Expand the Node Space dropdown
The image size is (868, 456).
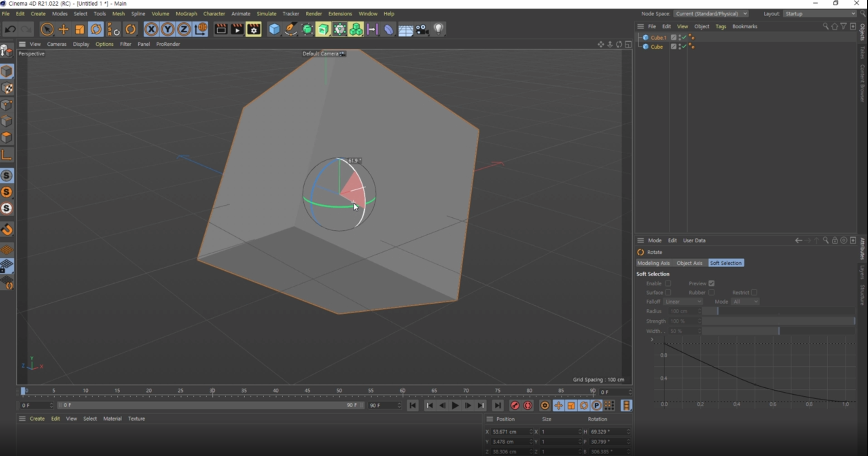(711, 14)
